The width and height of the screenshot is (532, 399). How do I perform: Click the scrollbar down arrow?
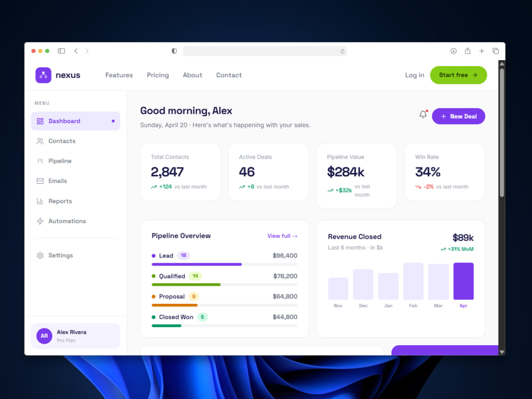coord(502,352)
